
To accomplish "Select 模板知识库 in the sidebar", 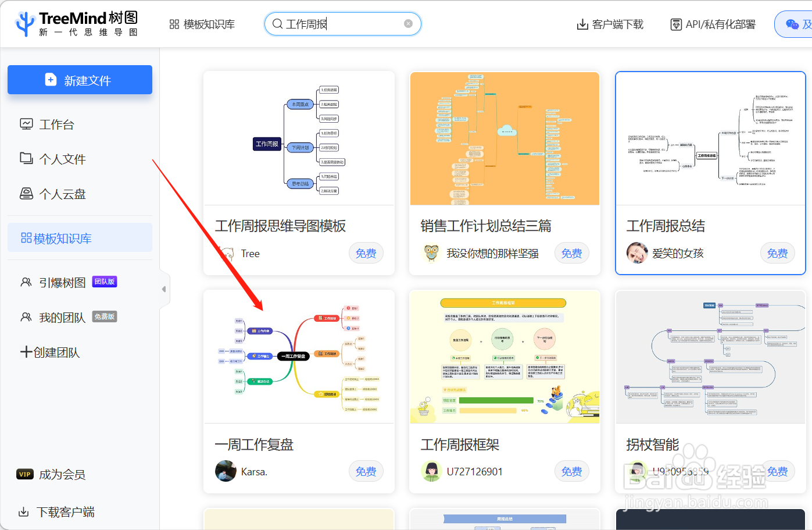I will pyautogui.click(x=80, y=238).
